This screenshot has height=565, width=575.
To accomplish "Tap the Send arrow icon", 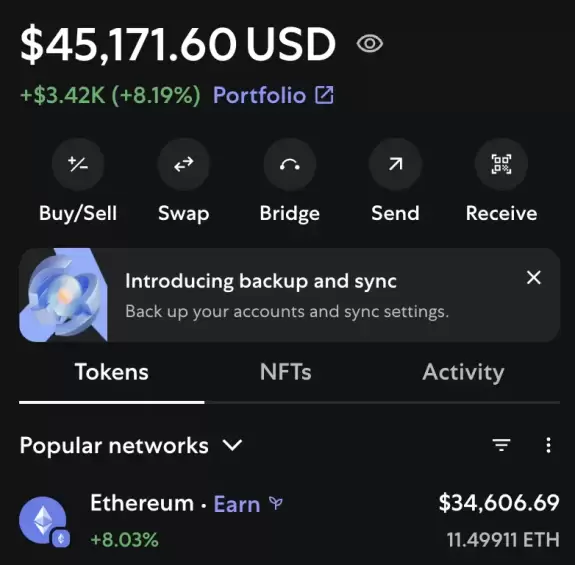I will tap(395, 164).
